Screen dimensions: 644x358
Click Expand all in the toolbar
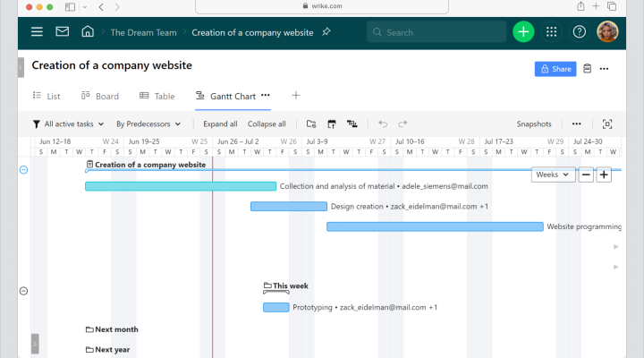coord(220,124)
